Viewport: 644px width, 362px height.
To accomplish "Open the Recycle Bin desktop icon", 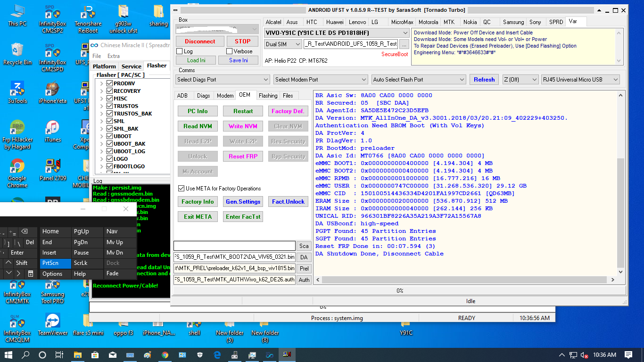I will 17,54.
